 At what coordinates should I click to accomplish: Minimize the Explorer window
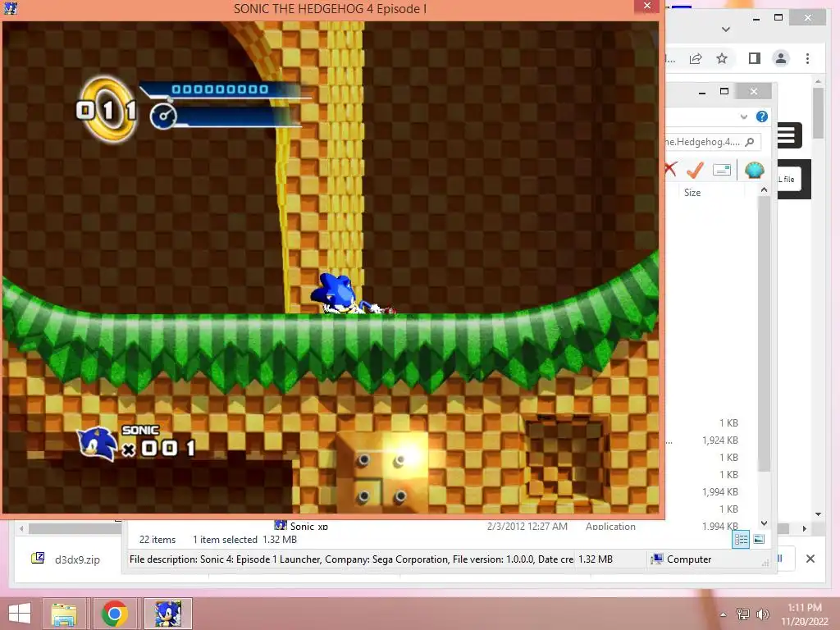[702, 92]
